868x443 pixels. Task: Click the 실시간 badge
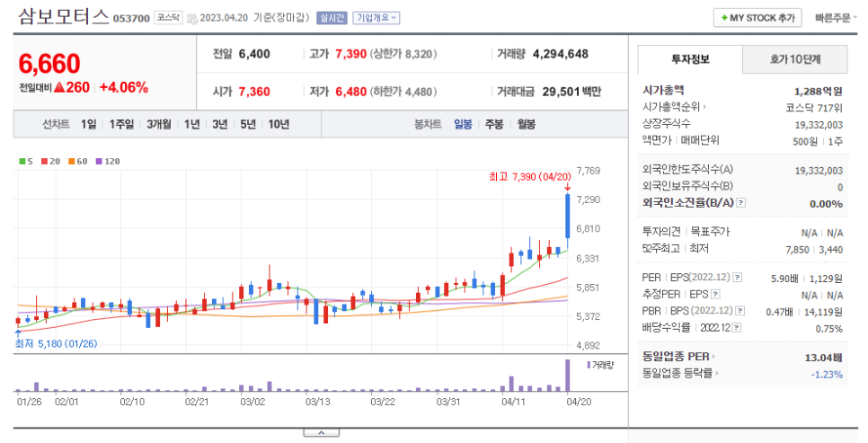(x=331, y=18)
